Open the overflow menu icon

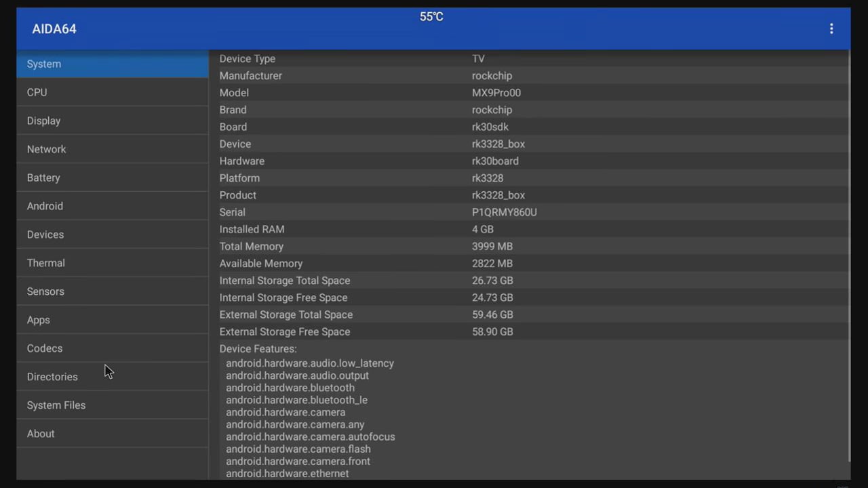click(x=831, y=28)
